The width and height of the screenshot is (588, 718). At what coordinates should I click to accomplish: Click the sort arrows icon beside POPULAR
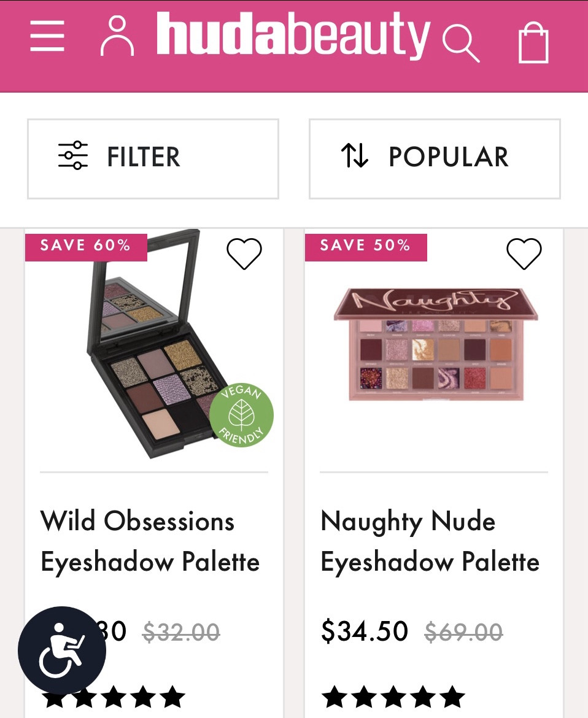pos(355,156)
